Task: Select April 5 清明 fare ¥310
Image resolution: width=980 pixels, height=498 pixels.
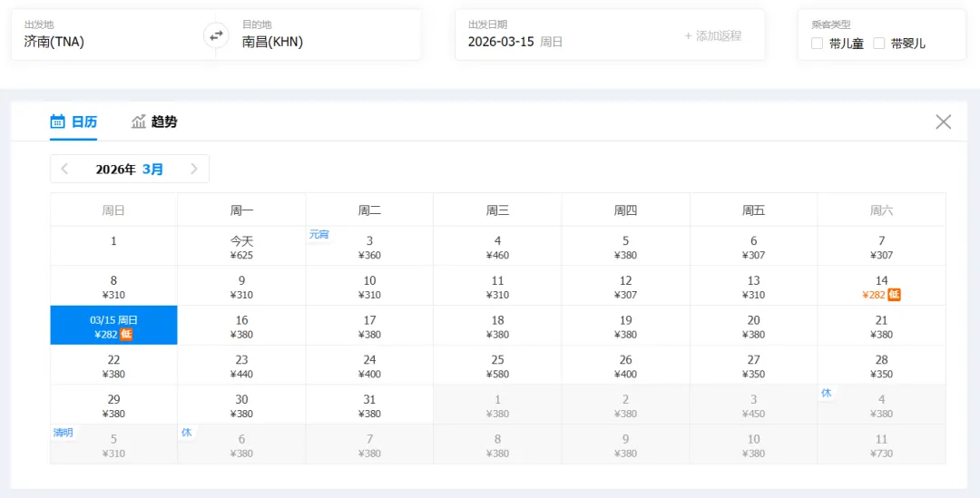Action: pyautogui.click(x=113, y=444)
